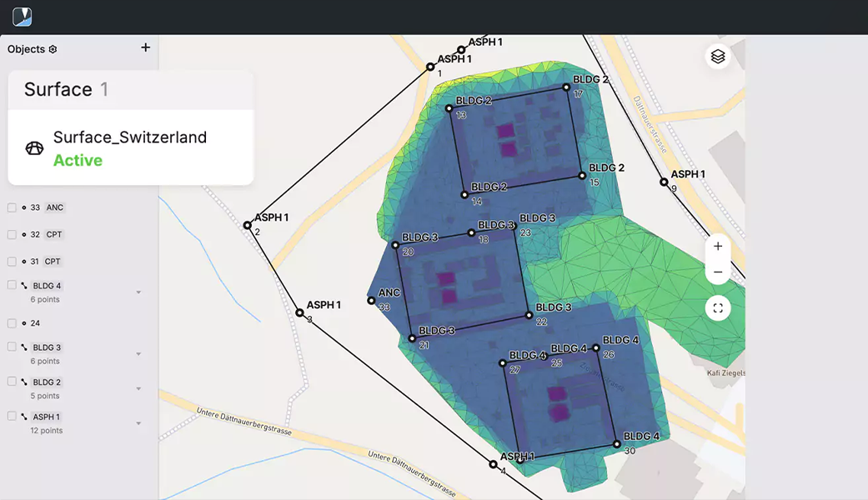Zoom out of the map
Screen dimensions: 868x500
[718, 272]
